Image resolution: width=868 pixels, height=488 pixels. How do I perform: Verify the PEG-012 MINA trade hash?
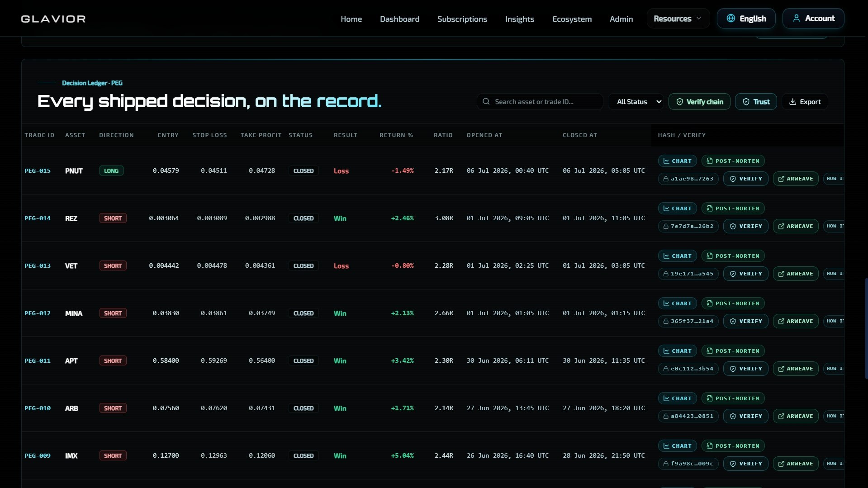coord(745,321)
